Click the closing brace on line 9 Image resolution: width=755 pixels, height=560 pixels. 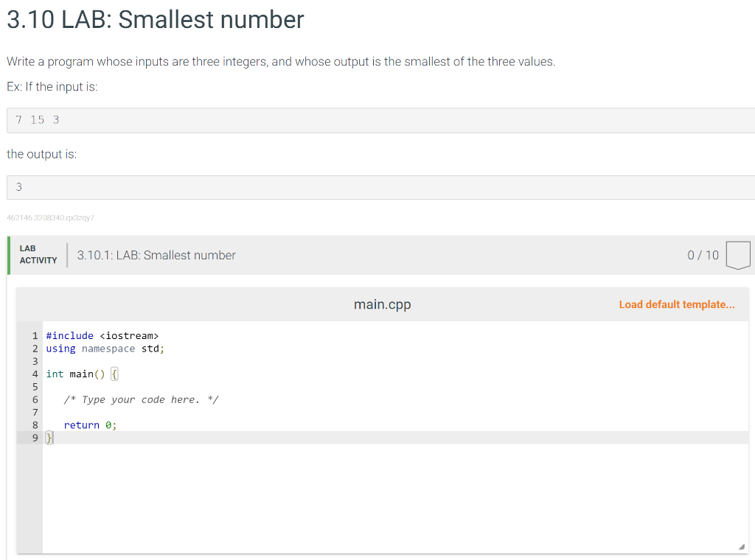point(49,437)
